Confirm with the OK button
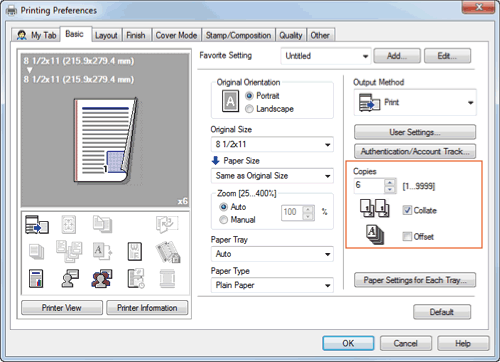This screenshot has height=362, width=500. tap(348, 343)
